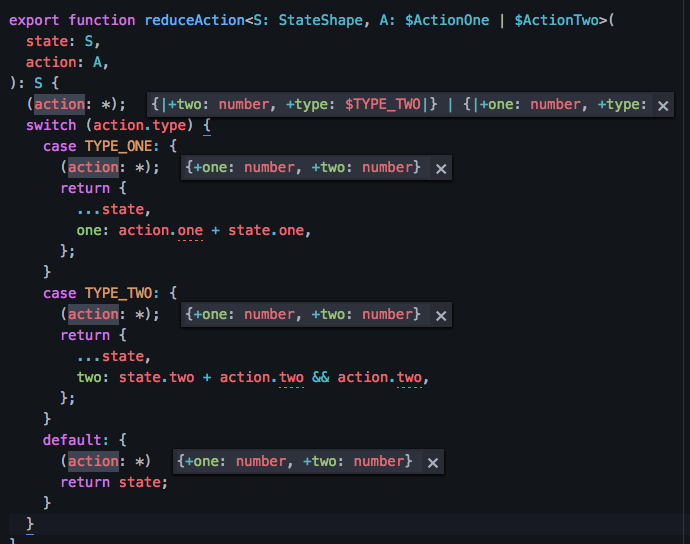Click function name reduceAction
Viewport: 690px width, 544px height.
tap(195, 20)
